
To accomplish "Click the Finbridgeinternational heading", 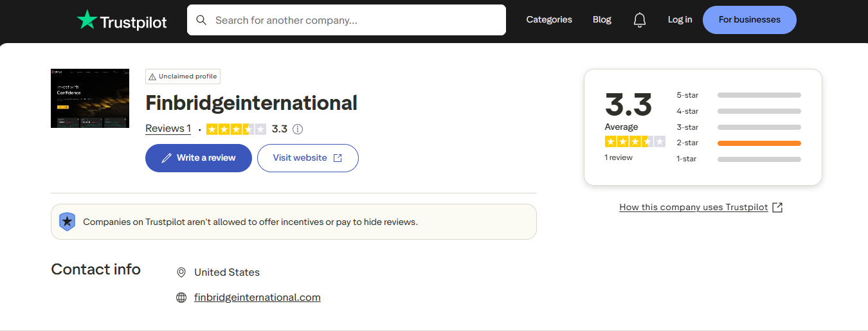I will point(251,103).
